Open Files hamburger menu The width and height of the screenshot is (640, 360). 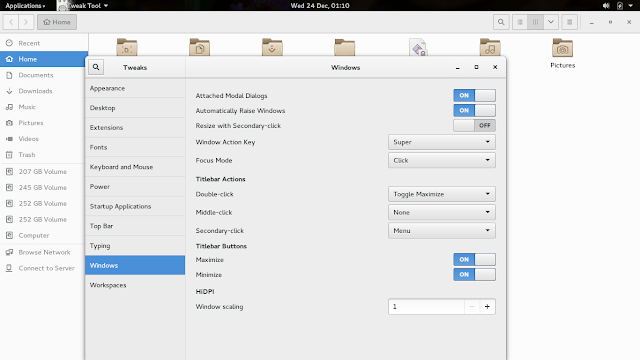[569, 22]
